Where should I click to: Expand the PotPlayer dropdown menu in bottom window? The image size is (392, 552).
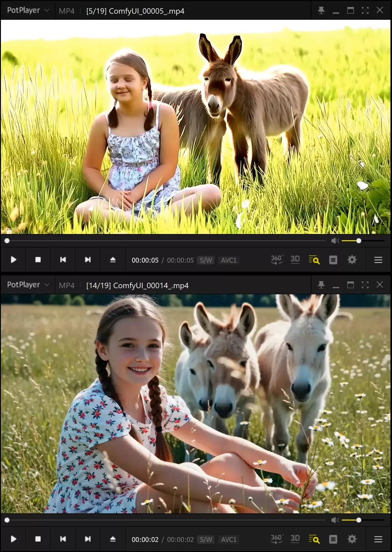tap(28, 285)
